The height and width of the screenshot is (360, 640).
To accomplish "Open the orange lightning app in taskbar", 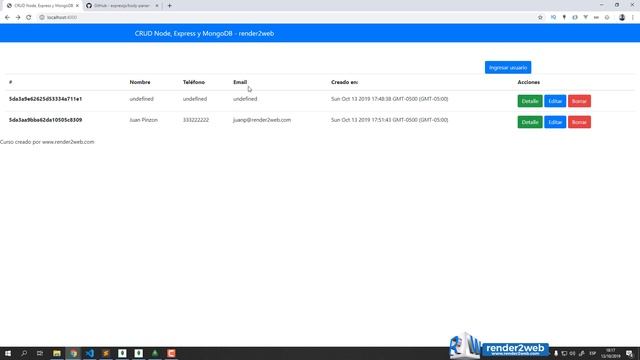I will point(106,353).
